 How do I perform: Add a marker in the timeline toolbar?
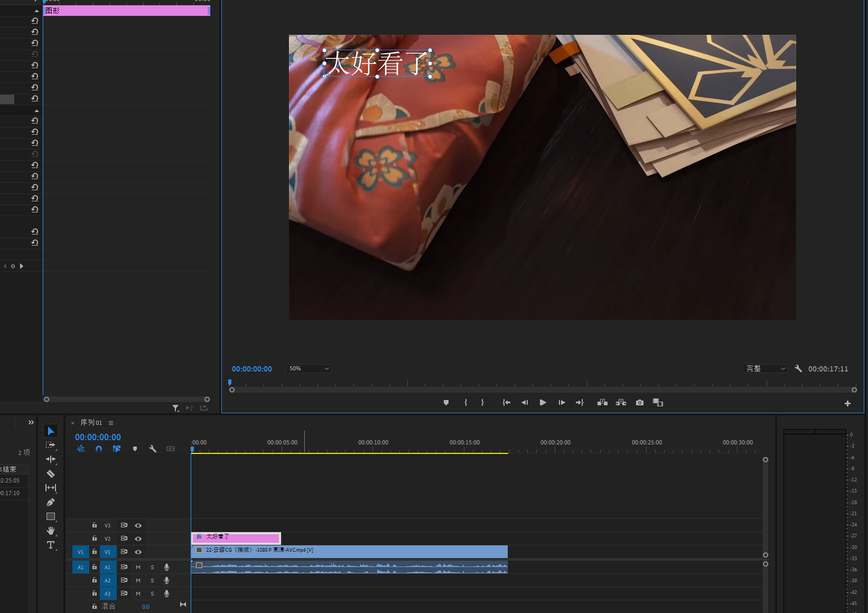tap(135, 449)
